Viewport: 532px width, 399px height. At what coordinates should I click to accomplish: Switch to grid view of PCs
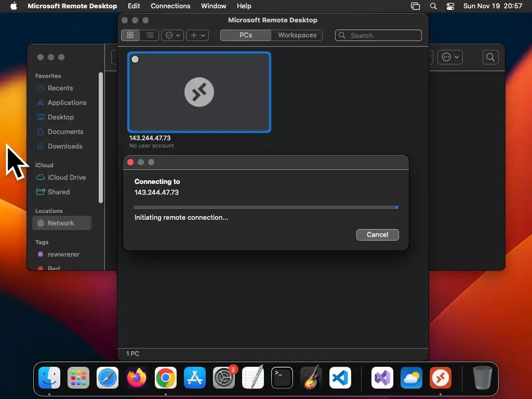(x=130, y=35)
